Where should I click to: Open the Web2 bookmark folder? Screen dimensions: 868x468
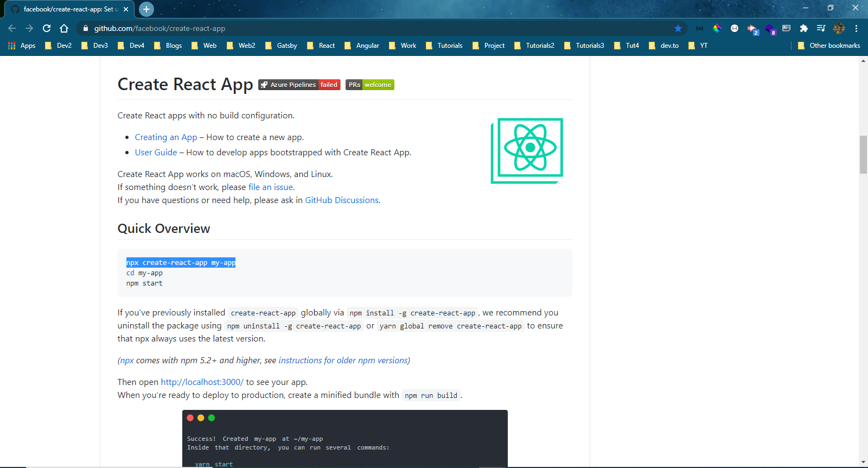click(241, 46)
